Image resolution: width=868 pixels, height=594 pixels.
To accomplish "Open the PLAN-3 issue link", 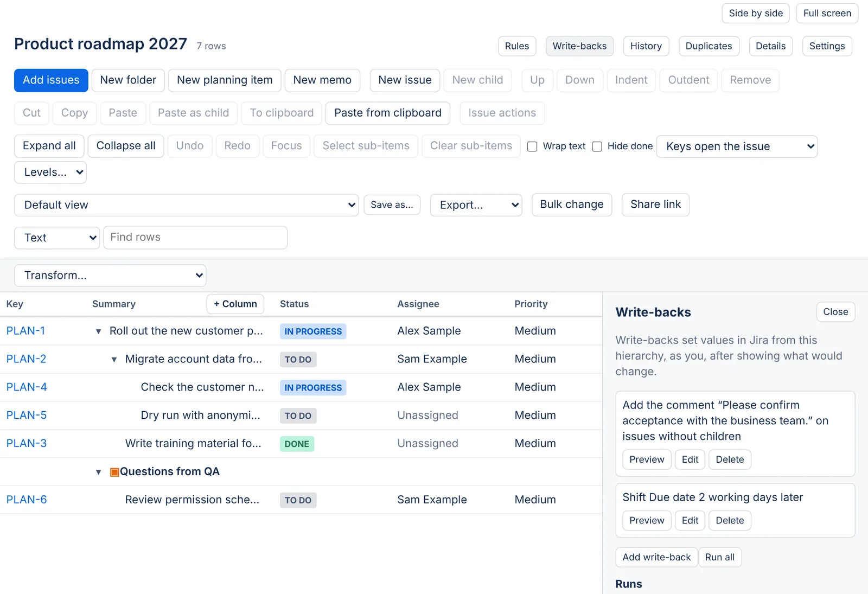I will click(27, 444).
